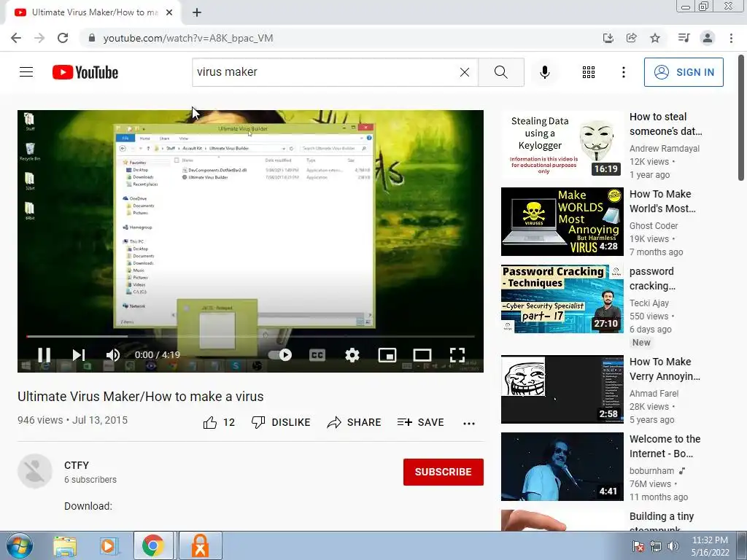
Task: Open the taskbar clock showing 11:32 PM
Action: coord(710,546)
